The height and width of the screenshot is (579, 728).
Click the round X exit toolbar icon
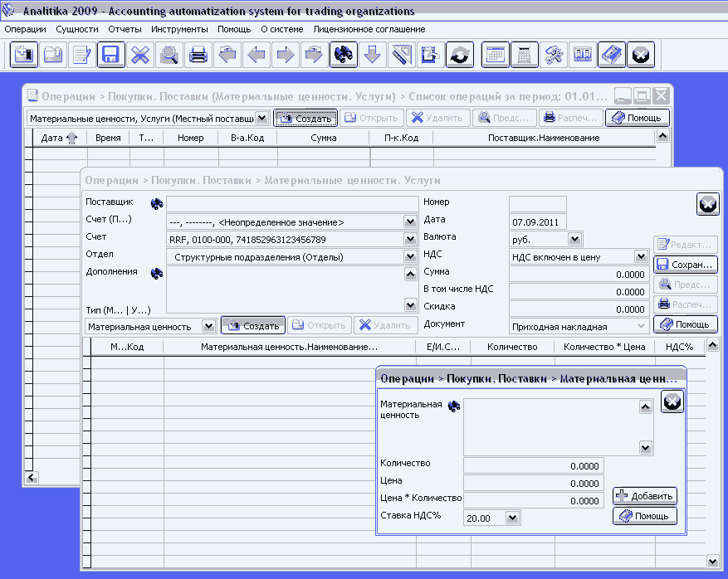[641, 55]
